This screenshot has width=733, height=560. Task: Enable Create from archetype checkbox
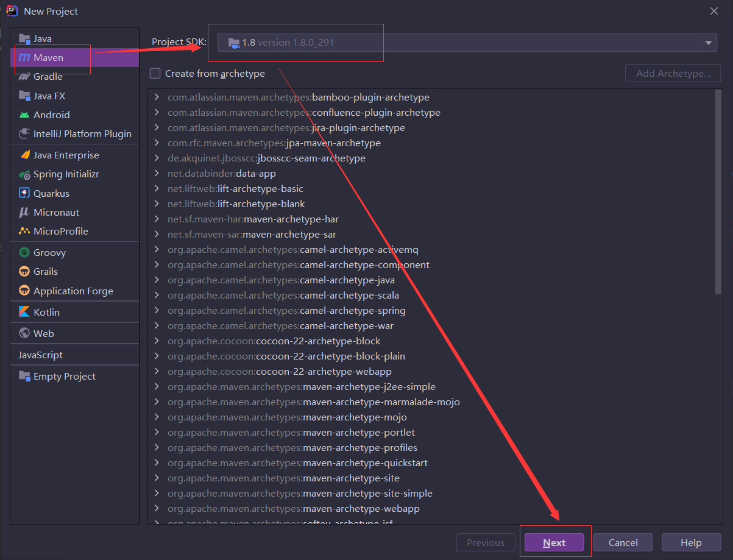click(155, 74)
